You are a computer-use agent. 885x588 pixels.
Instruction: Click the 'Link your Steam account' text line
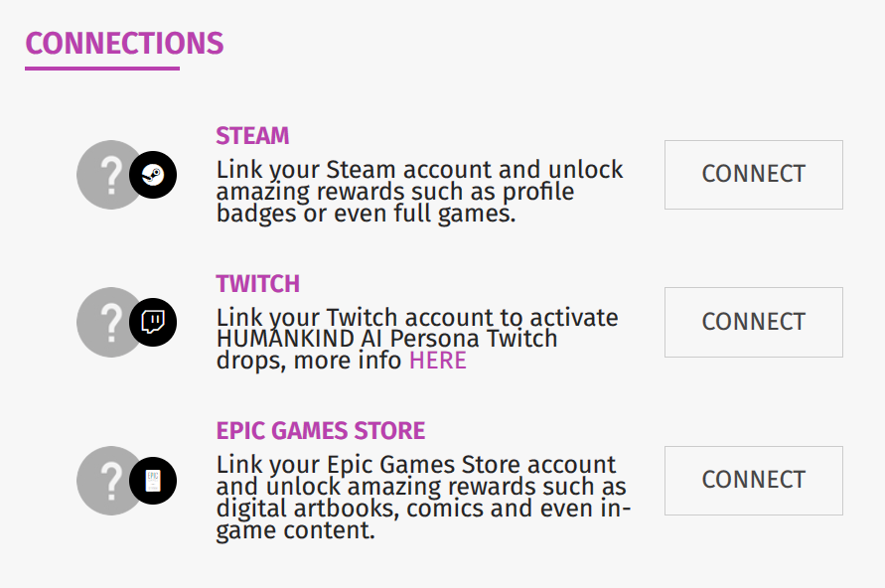pyautogui.click(x=419, y=170)
